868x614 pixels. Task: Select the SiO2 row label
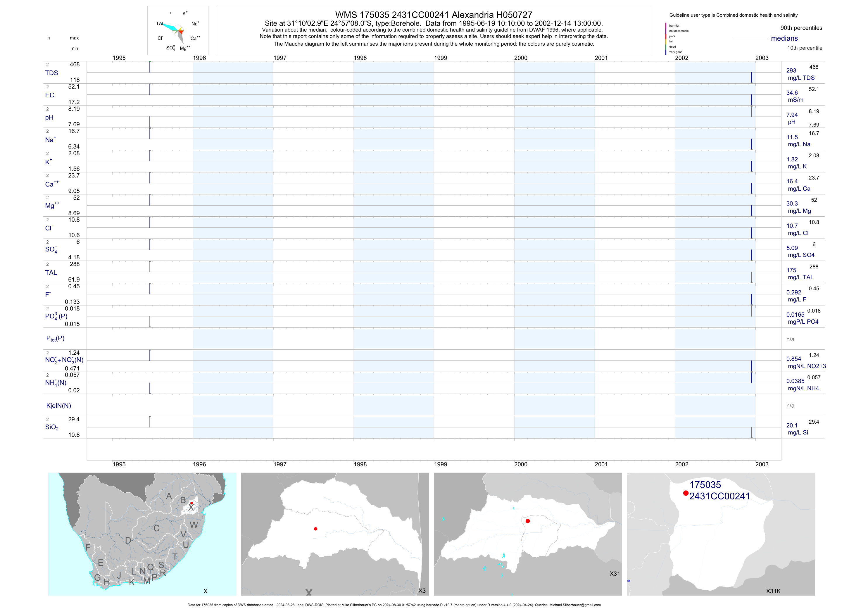click(x=52, y=427)
